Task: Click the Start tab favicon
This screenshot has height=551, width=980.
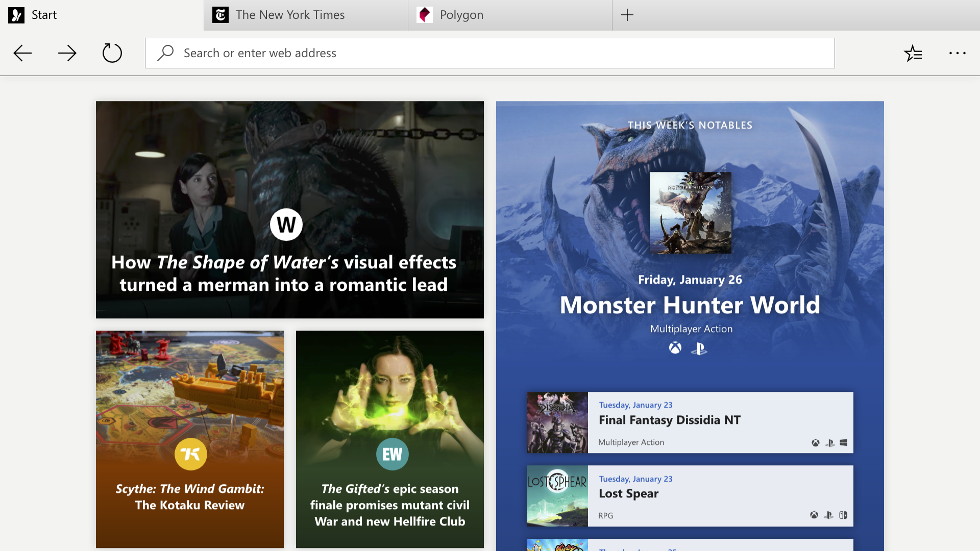Action: click(16, 15)
